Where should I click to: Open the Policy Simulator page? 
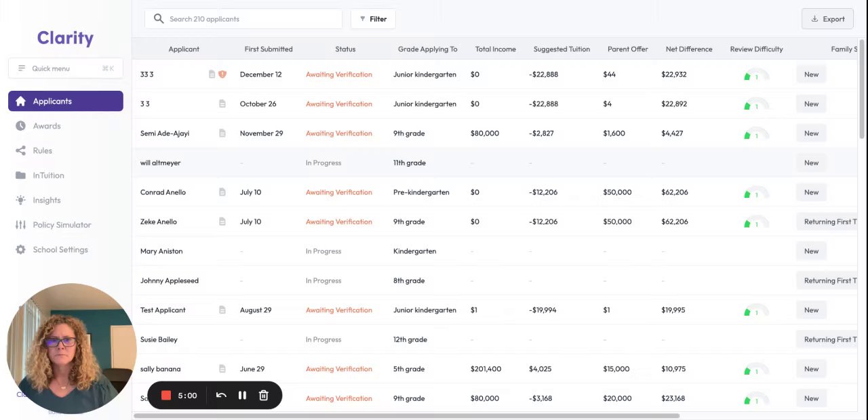tap(62, 225)
